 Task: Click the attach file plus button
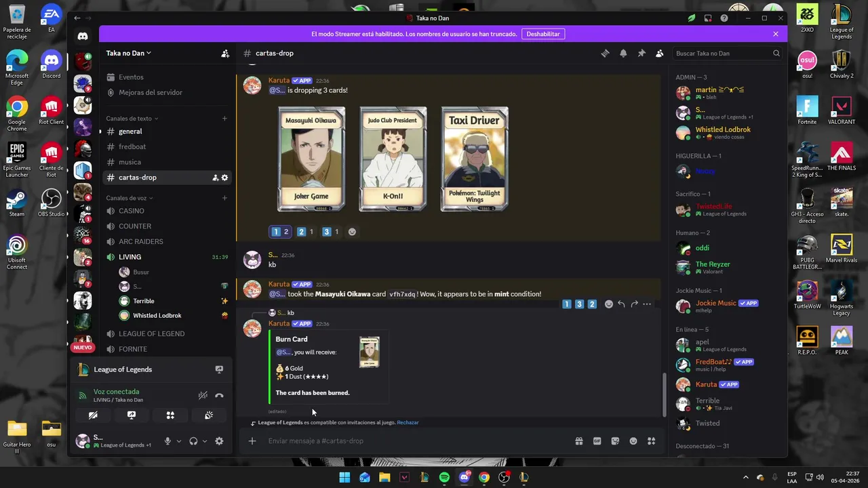pyautogui.click(x=252, y=441)
